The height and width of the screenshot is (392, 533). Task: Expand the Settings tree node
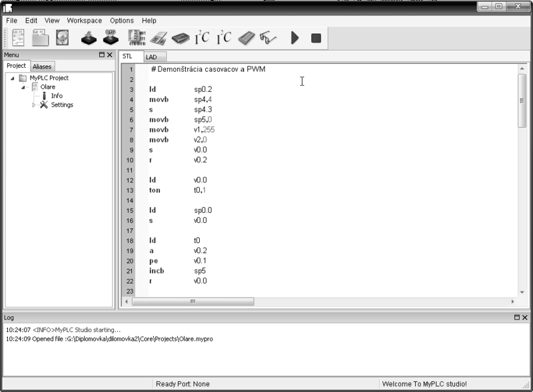pyautogui.click(x=34, y=105)
